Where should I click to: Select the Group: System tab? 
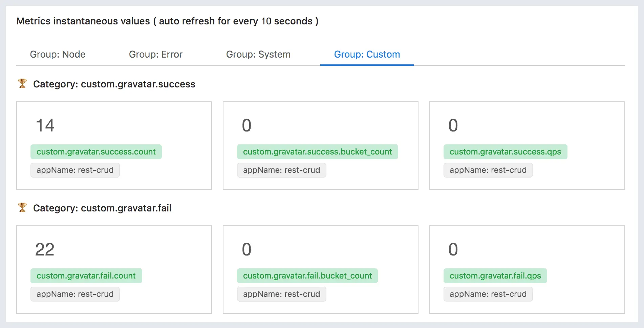click(x=258, y=54)
